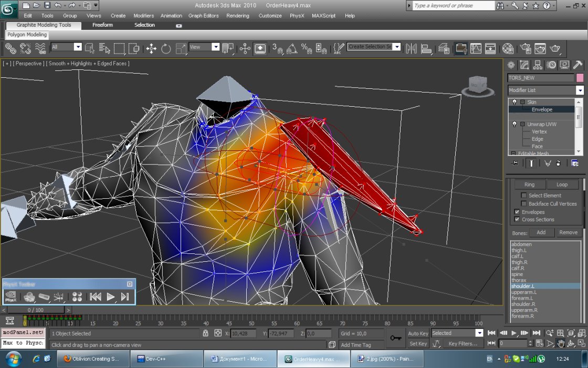Switch to the Freeform ribbon tab
This screenshot has height=368, width=588.
pyautogui.click(x=102, y=25)
